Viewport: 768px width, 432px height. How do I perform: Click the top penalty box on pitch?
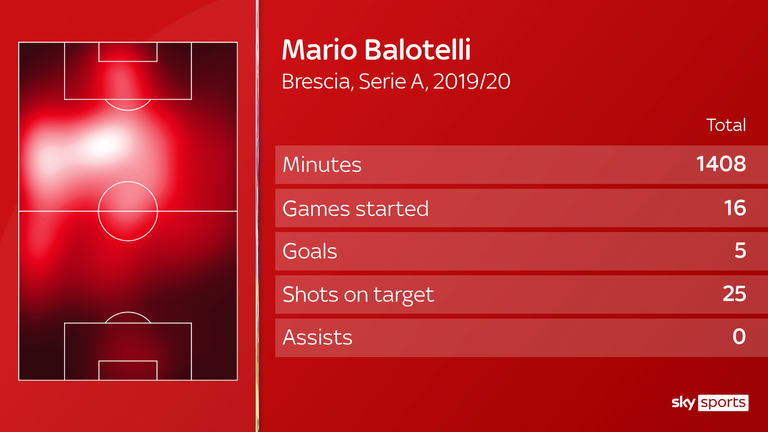tap(128, 71)
